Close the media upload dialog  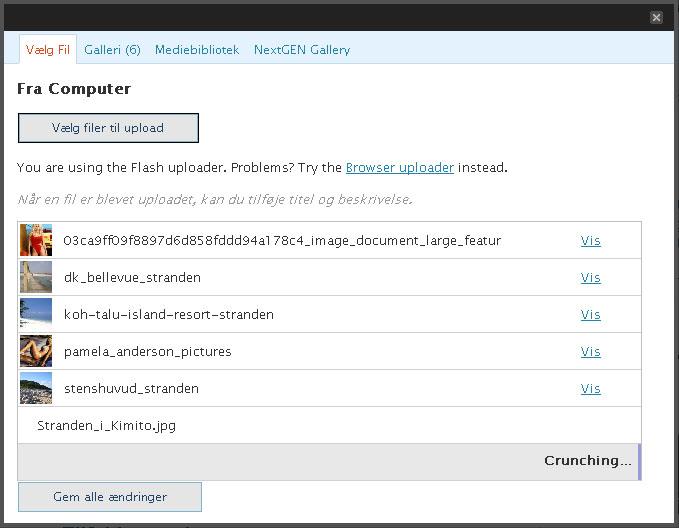coord(656,17)
